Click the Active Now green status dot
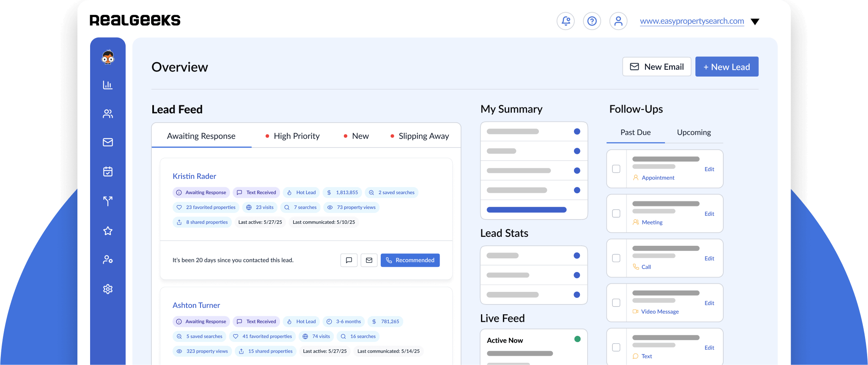The width and height of the screenshot is (868, 365). (577, 339)
